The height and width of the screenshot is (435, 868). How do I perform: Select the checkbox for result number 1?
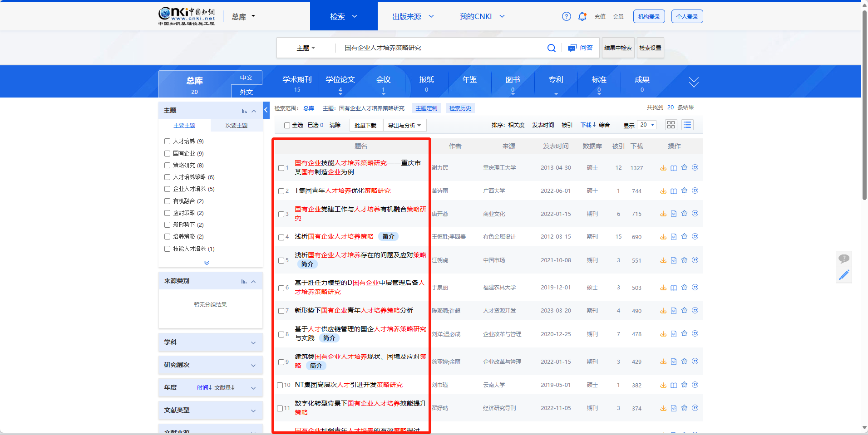(281, 168)
